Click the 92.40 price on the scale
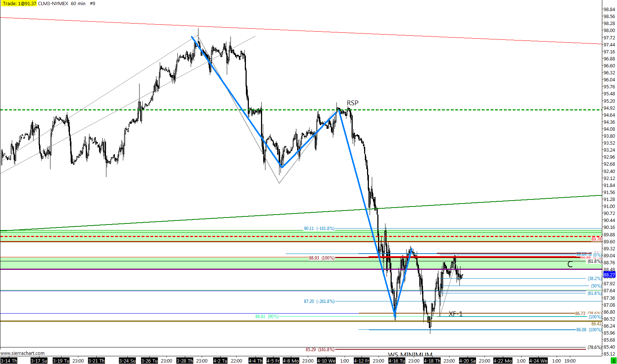617x364 pixels. [x=609, y=171]
